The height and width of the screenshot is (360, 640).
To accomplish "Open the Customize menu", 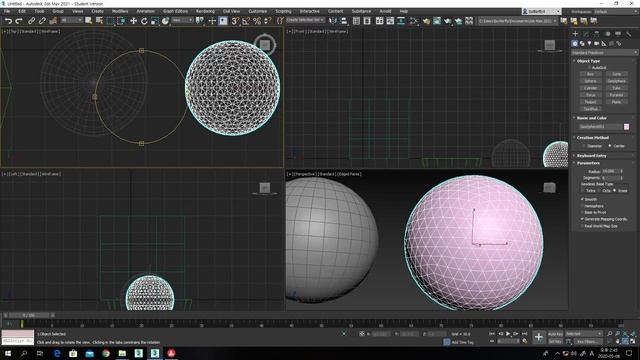I will coord(258,11).
